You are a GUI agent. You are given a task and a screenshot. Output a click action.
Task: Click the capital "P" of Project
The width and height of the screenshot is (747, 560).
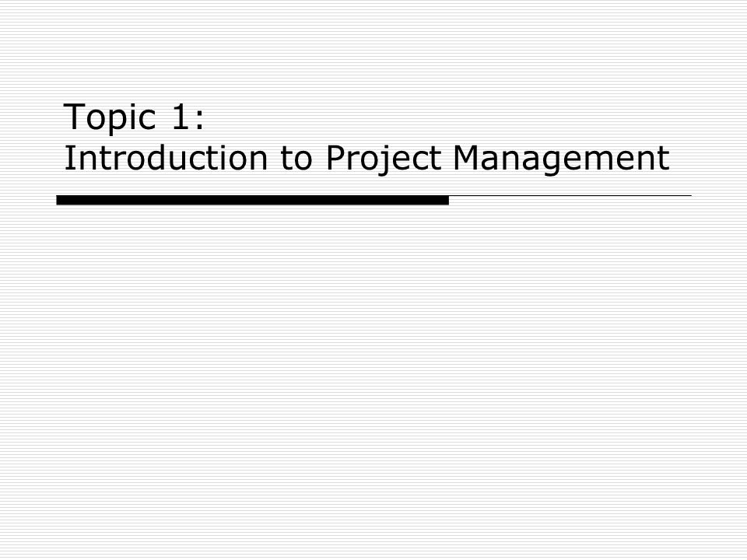click(x=336, y=158)
